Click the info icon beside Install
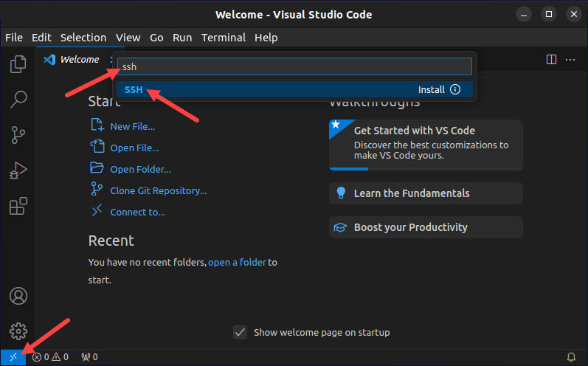Image resolution: width=588 pixels, height=366 pixels. coord(455,89)
